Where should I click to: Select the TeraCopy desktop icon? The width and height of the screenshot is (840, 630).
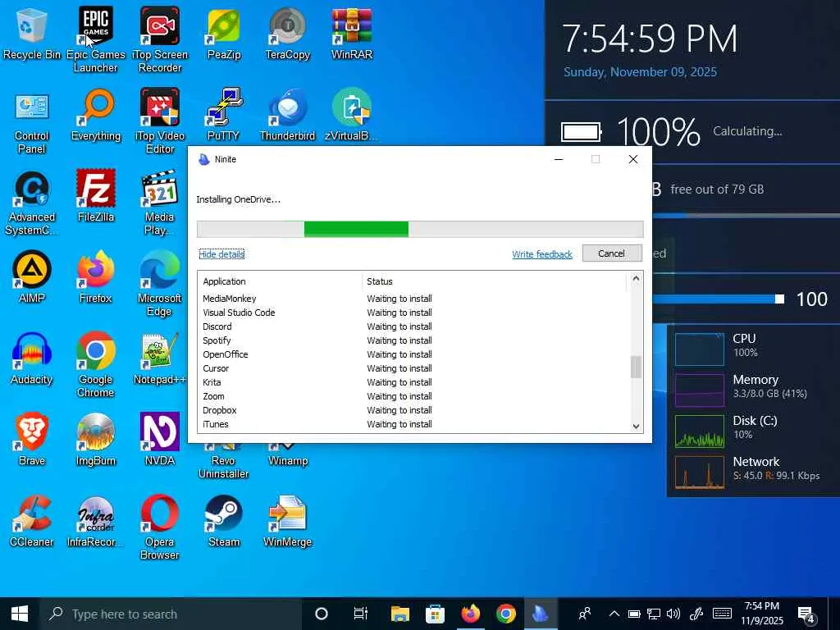click(288, 33)
